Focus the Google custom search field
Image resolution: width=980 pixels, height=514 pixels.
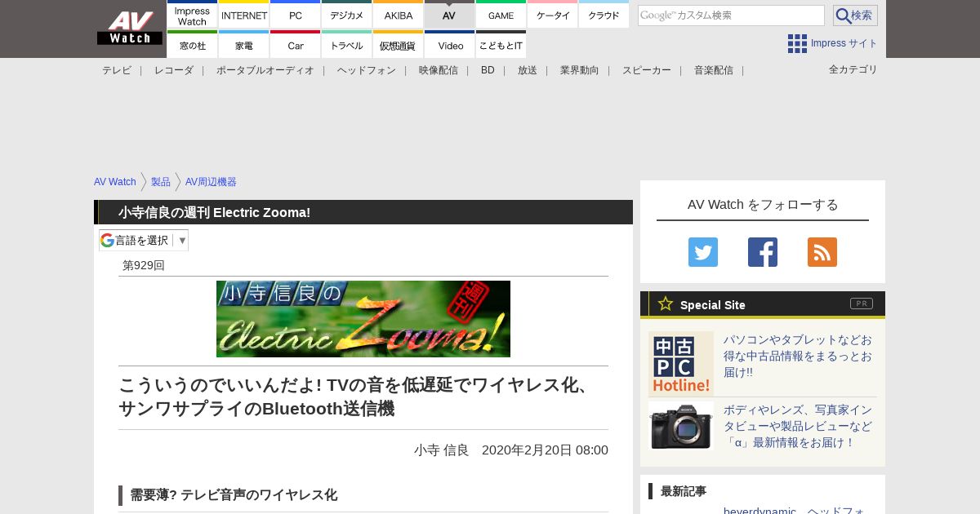click(x=731, y=16)
